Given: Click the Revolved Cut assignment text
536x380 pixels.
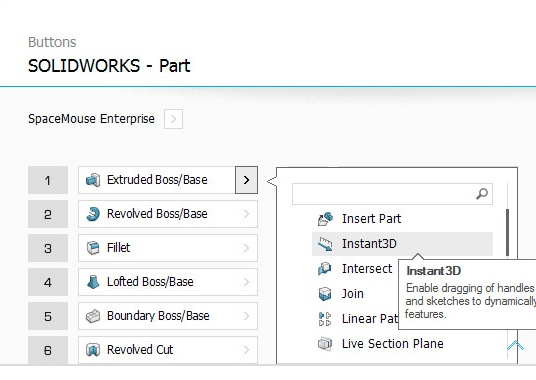Looking at the screenshot, I should point(140,350).
